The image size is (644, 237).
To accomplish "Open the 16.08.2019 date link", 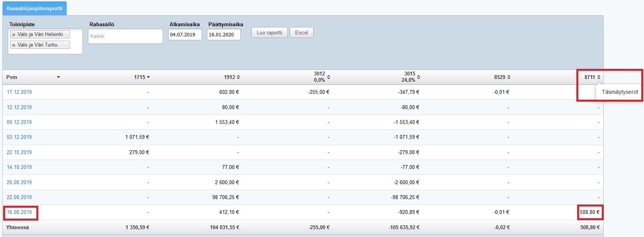I will click(19, 212).
